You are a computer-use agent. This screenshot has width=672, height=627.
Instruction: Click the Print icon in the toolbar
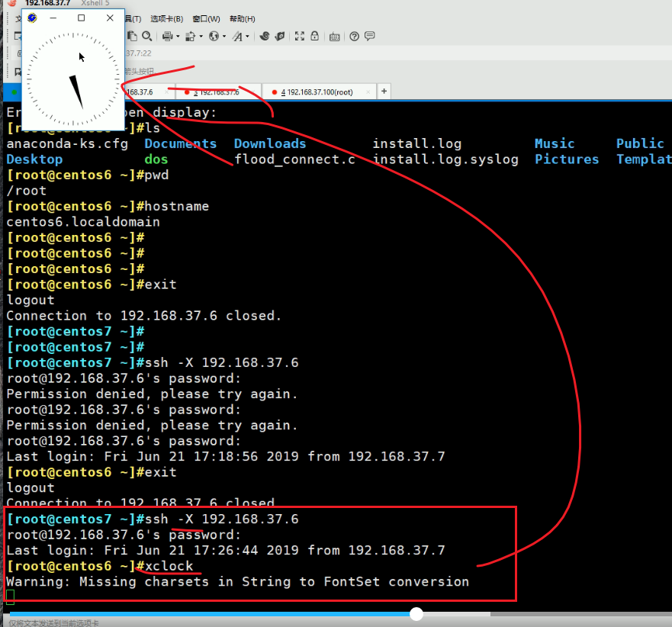[x=168, y=36]
